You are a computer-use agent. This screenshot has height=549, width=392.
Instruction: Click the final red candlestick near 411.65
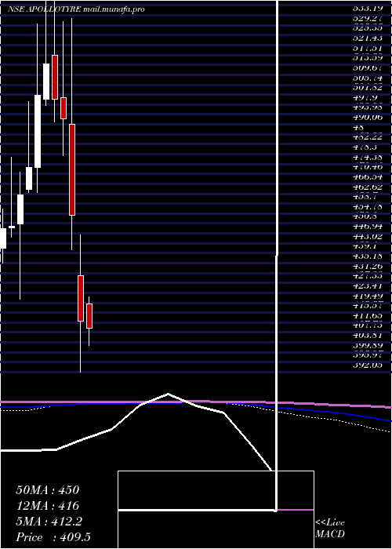[89, 316]
